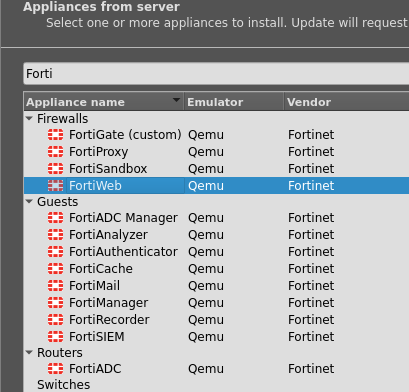Click the Qemu cell in FortiSIEM row
The image size is (409, 392).
pos(206,337)
